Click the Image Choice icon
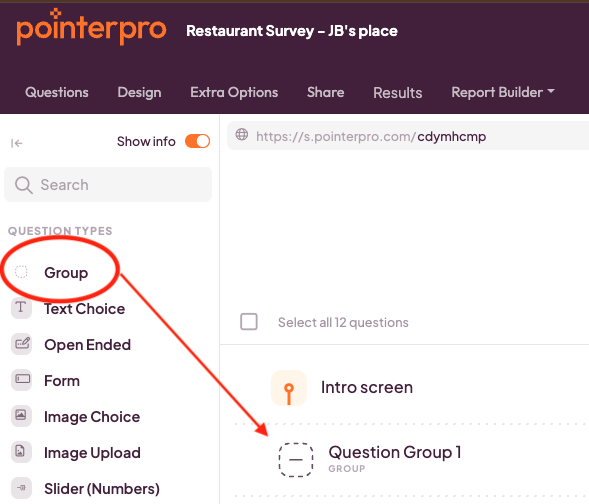The image size is (589, 504). (x=21, y=416)
